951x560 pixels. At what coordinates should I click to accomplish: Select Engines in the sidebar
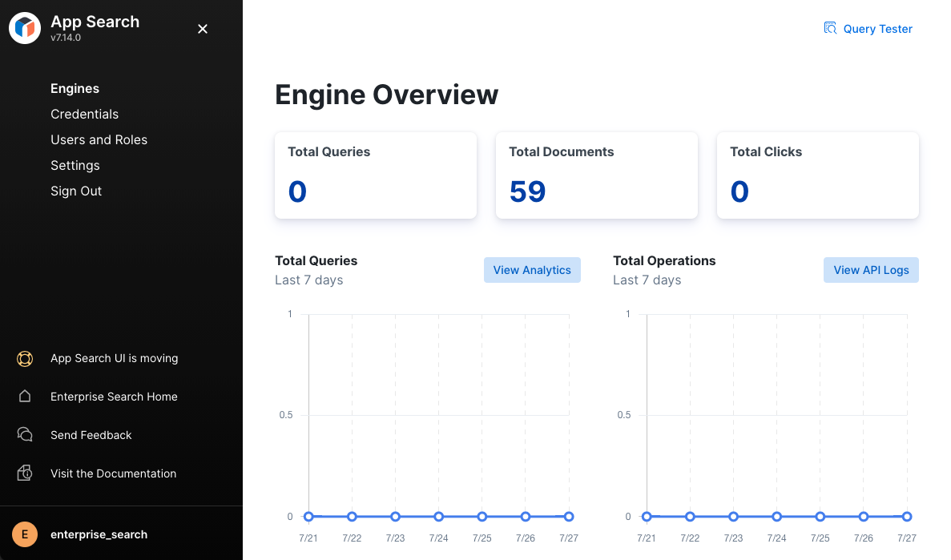(75, 88)
